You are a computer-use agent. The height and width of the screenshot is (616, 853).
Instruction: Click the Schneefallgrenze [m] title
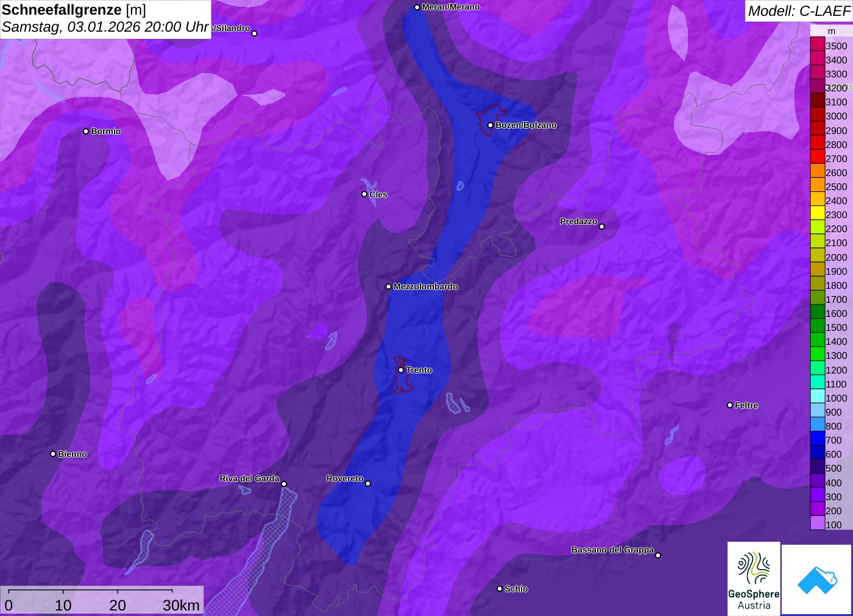(74, 10)
